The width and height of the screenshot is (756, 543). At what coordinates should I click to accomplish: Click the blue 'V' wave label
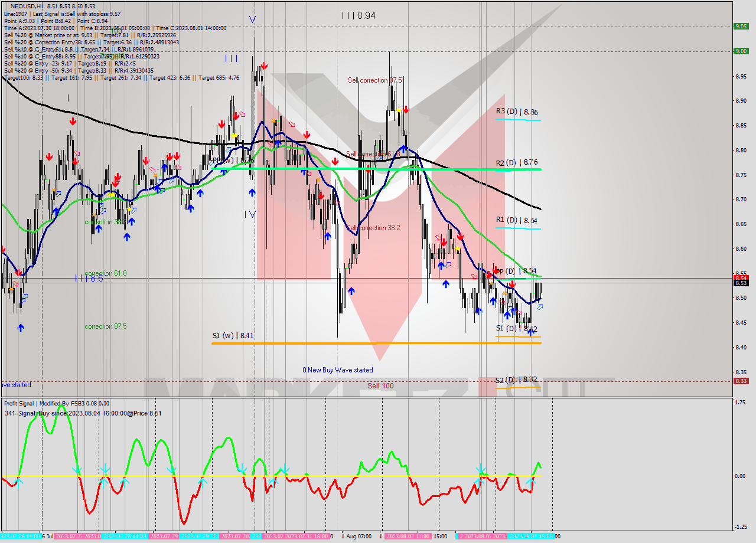point(252,19)
